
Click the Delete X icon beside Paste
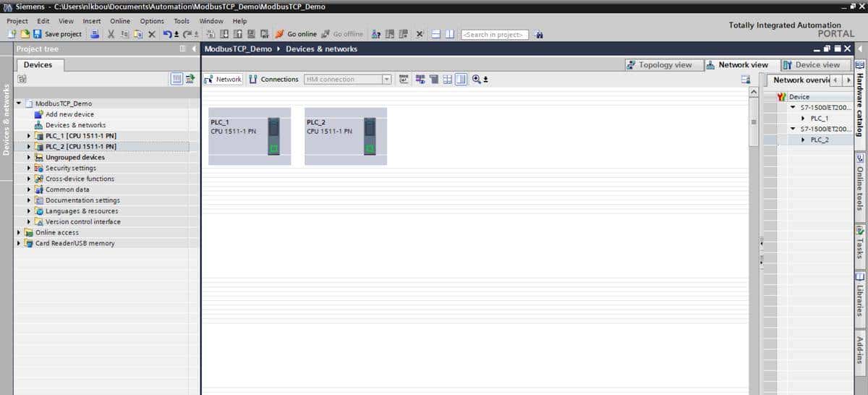click(x=151, y=34)
